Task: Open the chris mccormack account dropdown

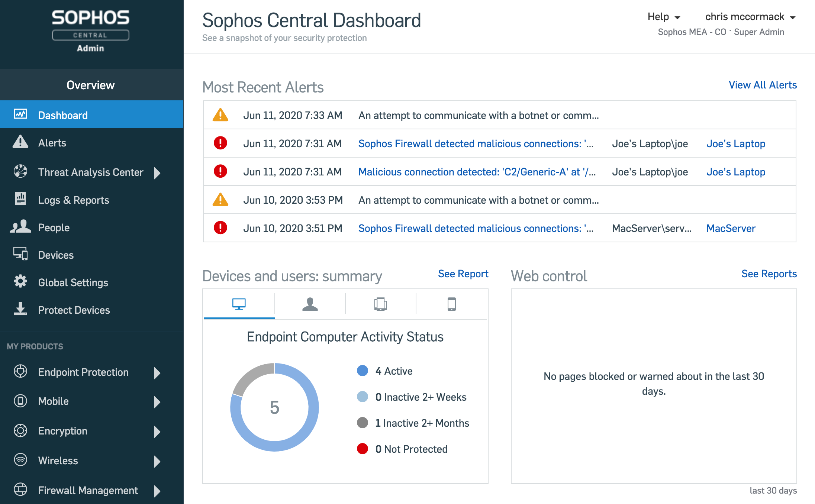Action: pos(750,17)
